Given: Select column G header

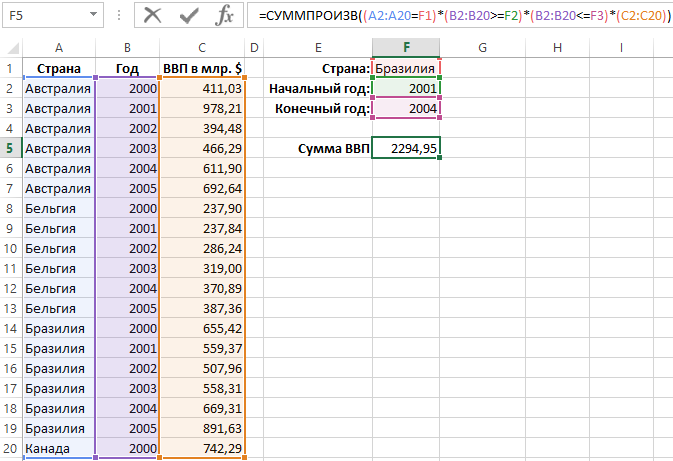Looking at the screenshot, I should point(482,48).
